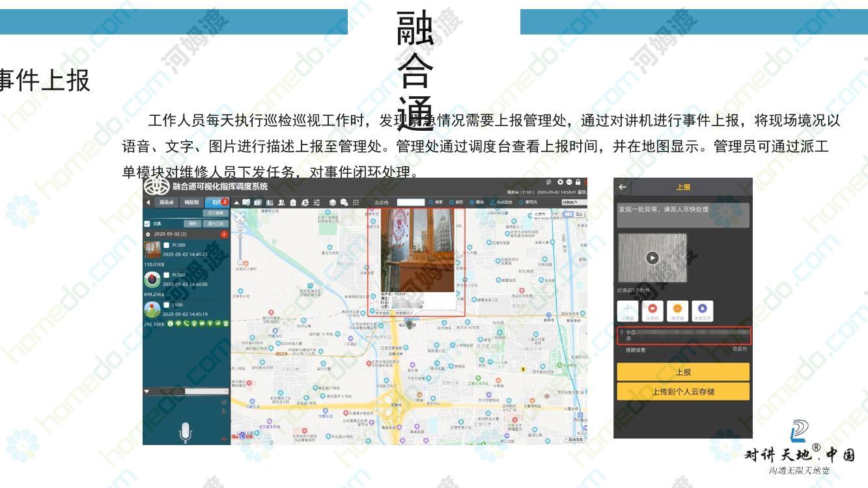Viewport: 868px width, 488px height.
Task: Open the chat messages bubble icon
Action: (344, 202)
